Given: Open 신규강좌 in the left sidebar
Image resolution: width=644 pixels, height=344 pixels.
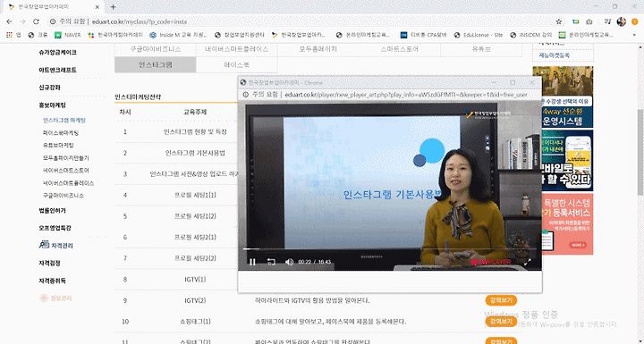Looking at the screenshot, I should (x=50, y=88).
